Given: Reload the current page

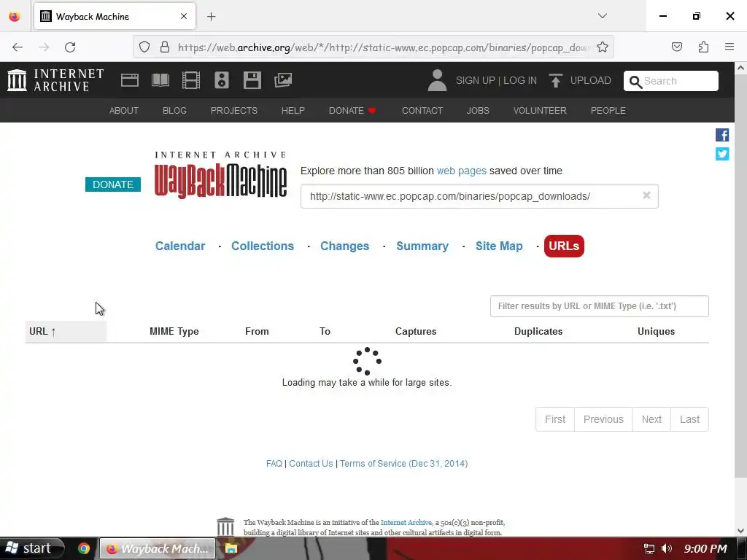Looking at the screenshot, I should pyautogui.click(x=70, y=47).
